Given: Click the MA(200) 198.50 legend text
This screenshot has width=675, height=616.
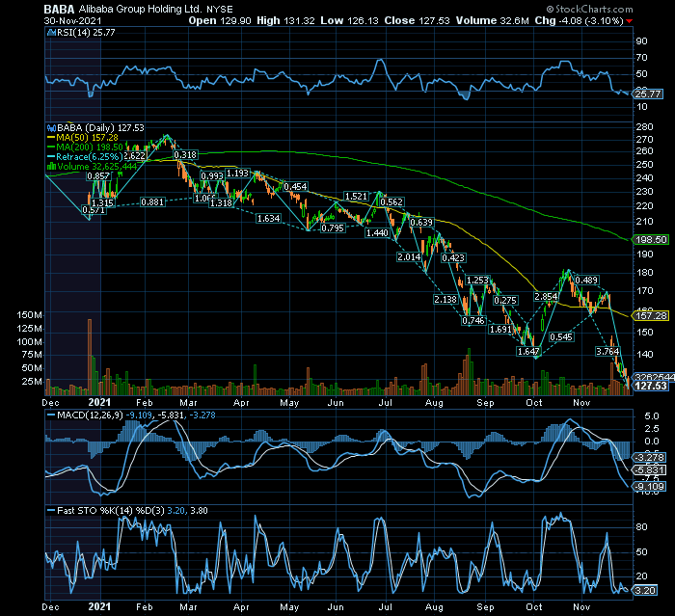Looking at the screenshot, I should click(90, 147).
